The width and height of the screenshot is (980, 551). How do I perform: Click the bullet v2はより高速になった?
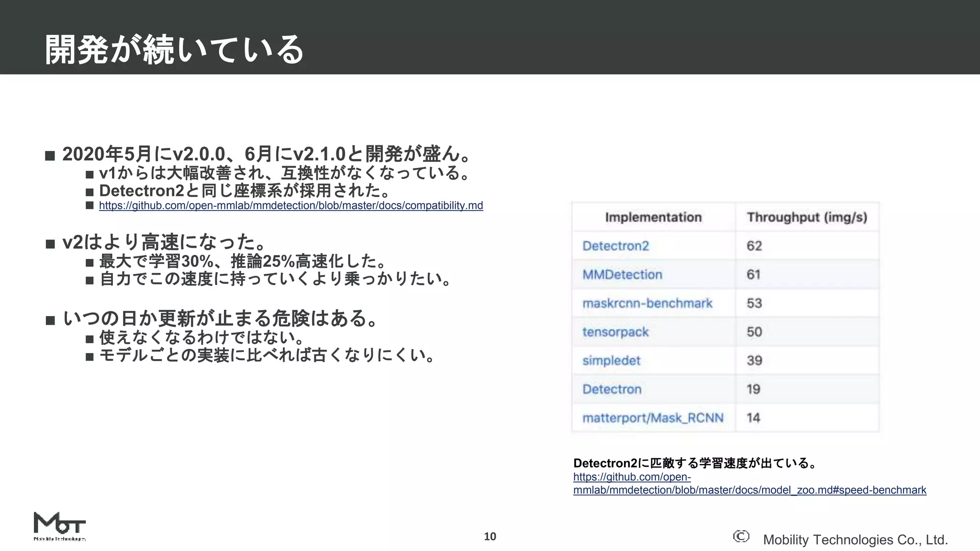coord(166,242)
